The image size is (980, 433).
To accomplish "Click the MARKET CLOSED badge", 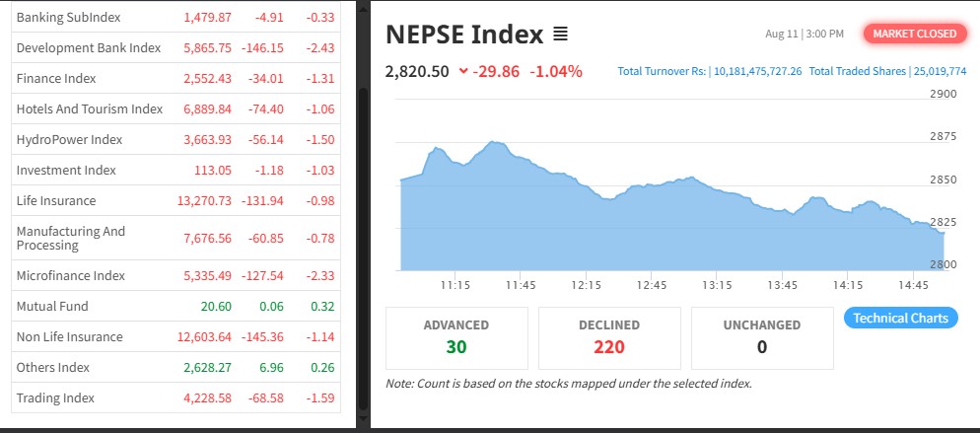I will coord(914,34).
